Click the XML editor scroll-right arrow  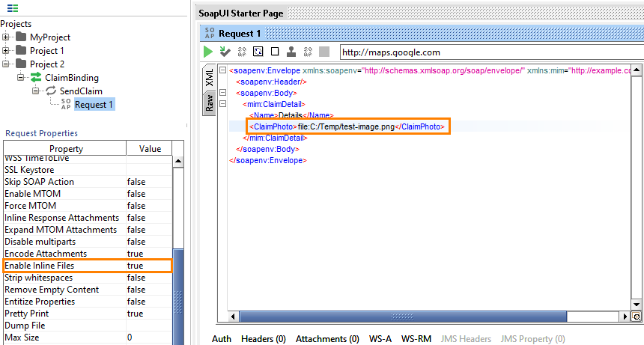point(625,317)
